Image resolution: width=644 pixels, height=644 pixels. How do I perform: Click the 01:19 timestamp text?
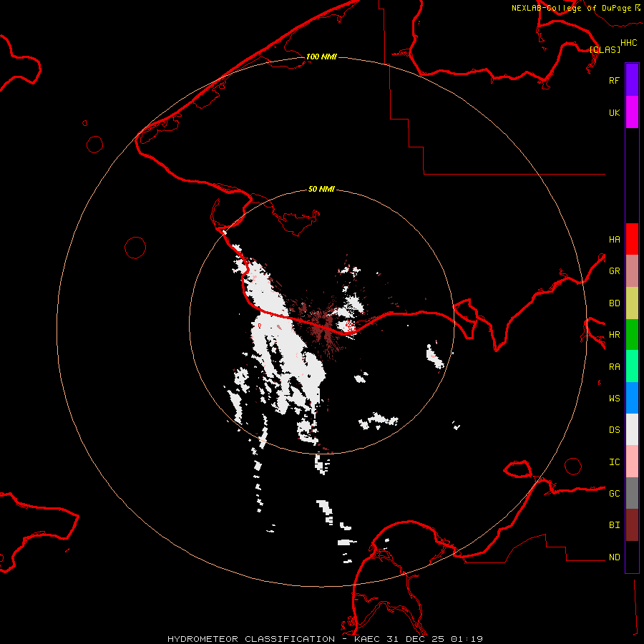467,639
